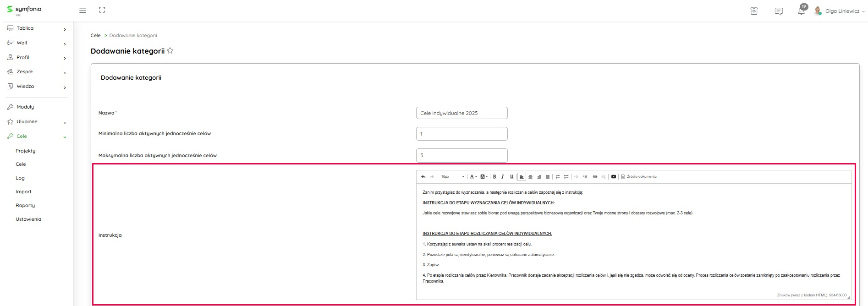Image resolution: width=868 pixels, height=306 pixels.
Task: Insert a hyperlink in the editor
Action: point(595,177)
